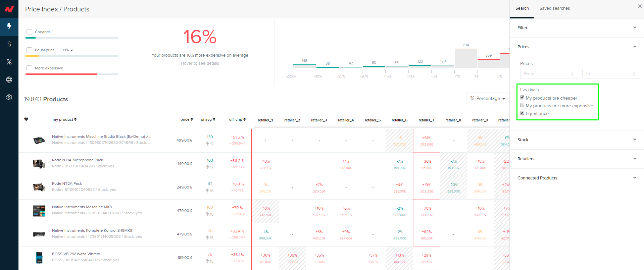This screenshot has height=270, width=644.
Task: Open the Percentage display dropdown
Action: 487,99
